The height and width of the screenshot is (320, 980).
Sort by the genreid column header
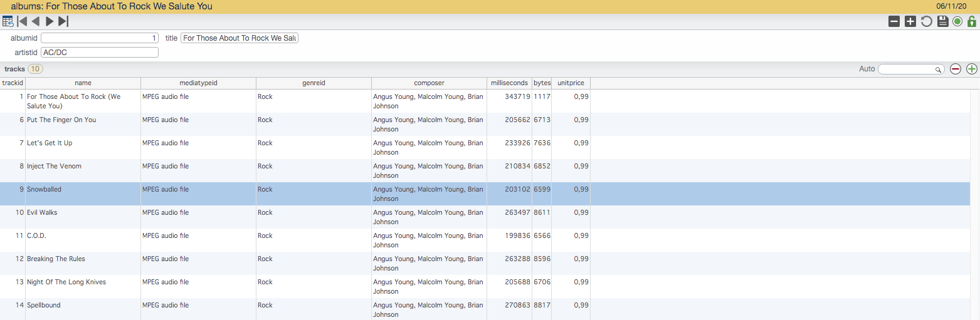coord(313,83)
